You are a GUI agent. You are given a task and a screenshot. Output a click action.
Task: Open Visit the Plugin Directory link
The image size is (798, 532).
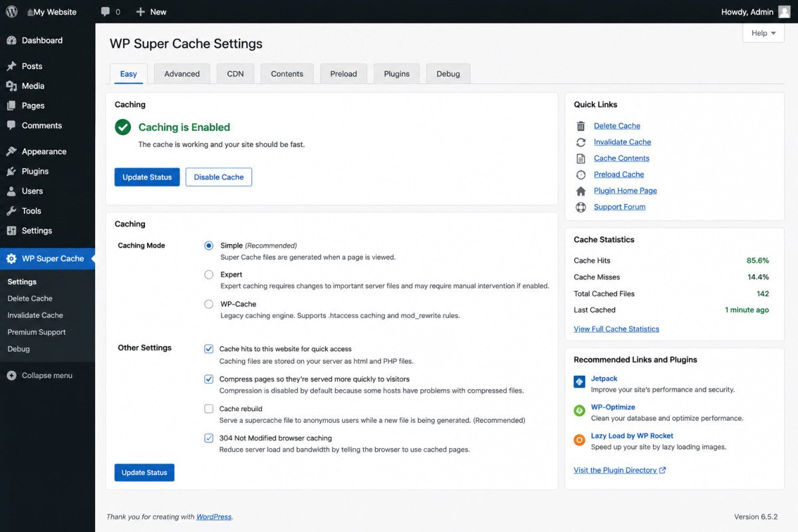620,470
